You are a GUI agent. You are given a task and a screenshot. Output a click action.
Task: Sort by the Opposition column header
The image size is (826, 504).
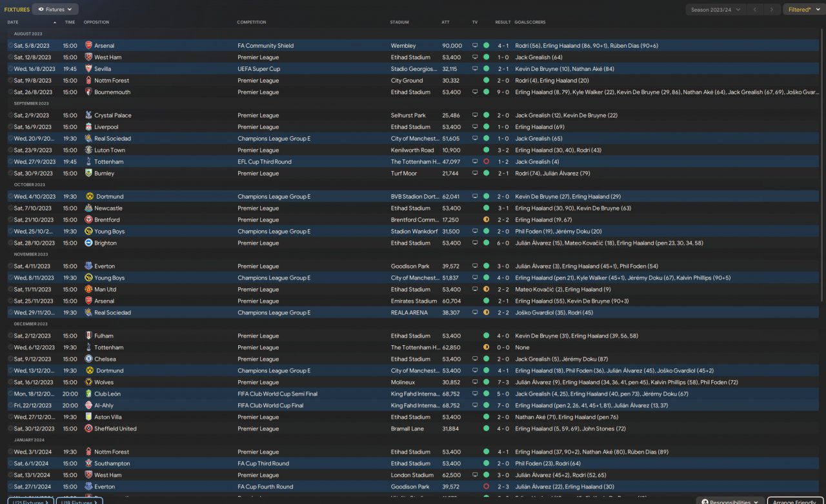coord(96,23)
